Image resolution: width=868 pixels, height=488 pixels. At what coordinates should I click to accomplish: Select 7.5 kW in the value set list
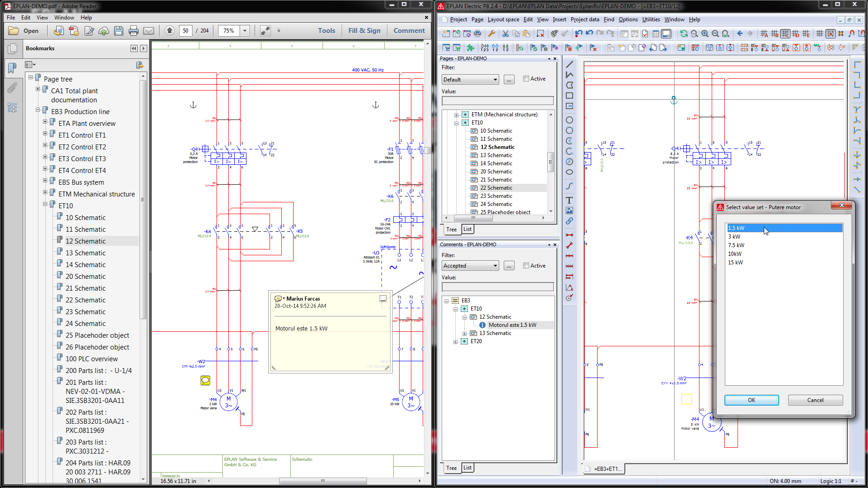(x=736, y=245)
